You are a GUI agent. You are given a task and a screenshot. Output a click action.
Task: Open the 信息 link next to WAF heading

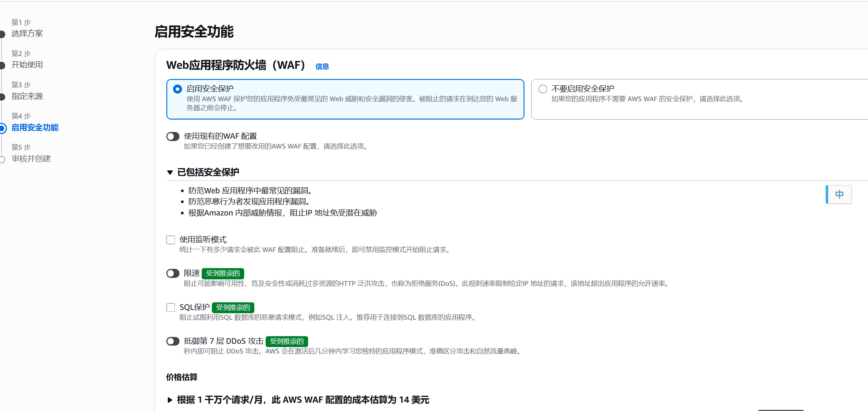pos(322,67)
